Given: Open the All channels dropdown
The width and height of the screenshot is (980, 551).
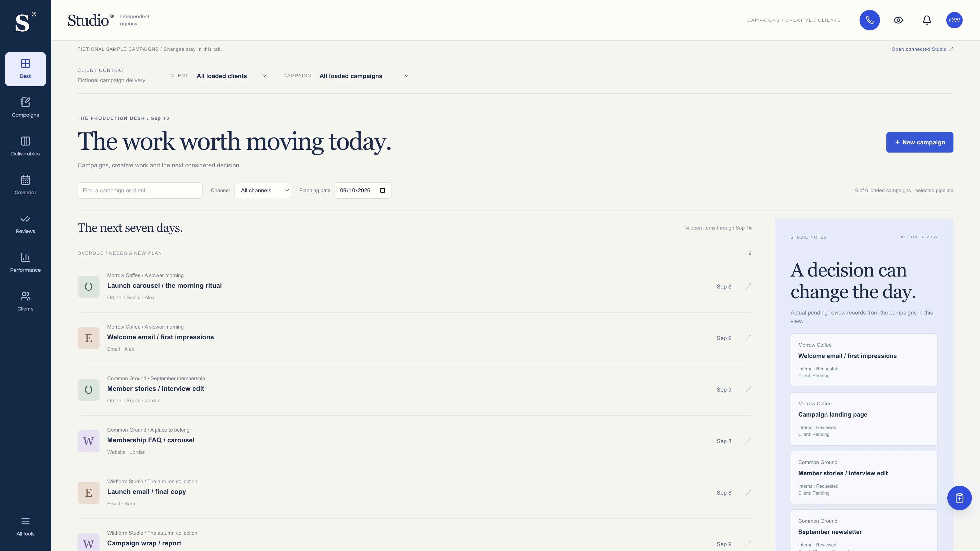Looking at the screenshot, I should pos(263,191).
